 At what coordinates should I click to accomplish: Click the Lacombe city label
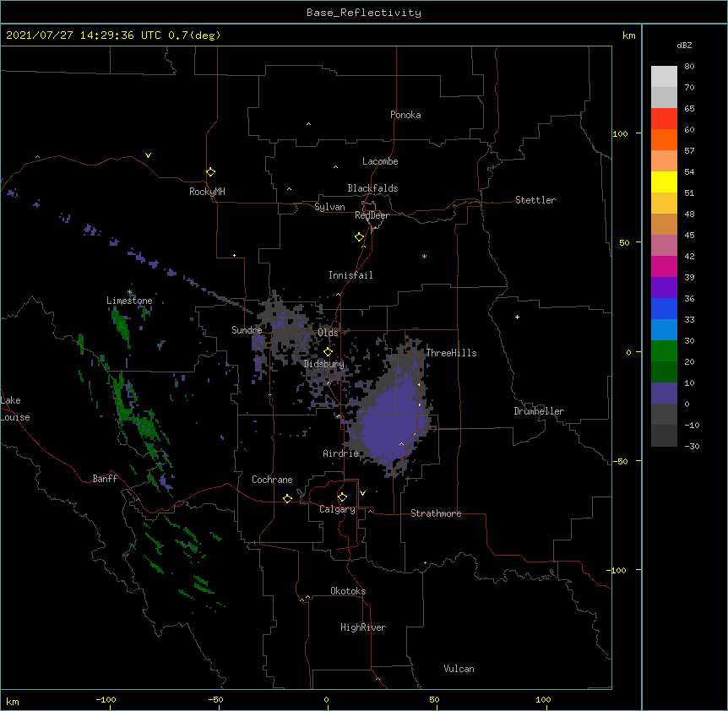380,161
